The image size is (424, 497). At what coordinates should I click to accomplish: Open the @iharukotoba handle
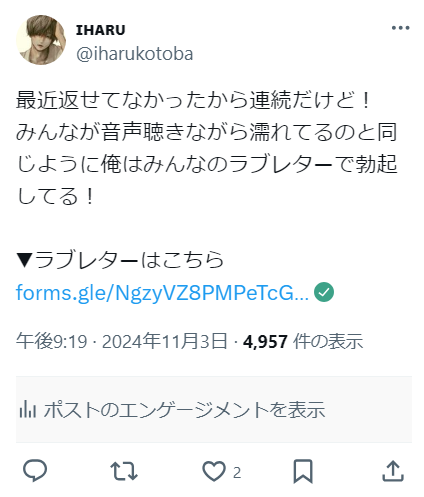pos(135,54)
